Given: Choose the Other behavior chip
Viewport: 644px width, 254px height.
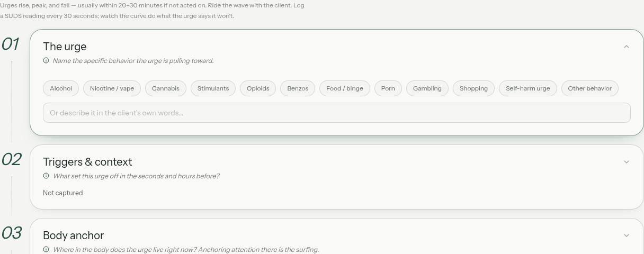Looking at the screenshot, I should (590, 88).
